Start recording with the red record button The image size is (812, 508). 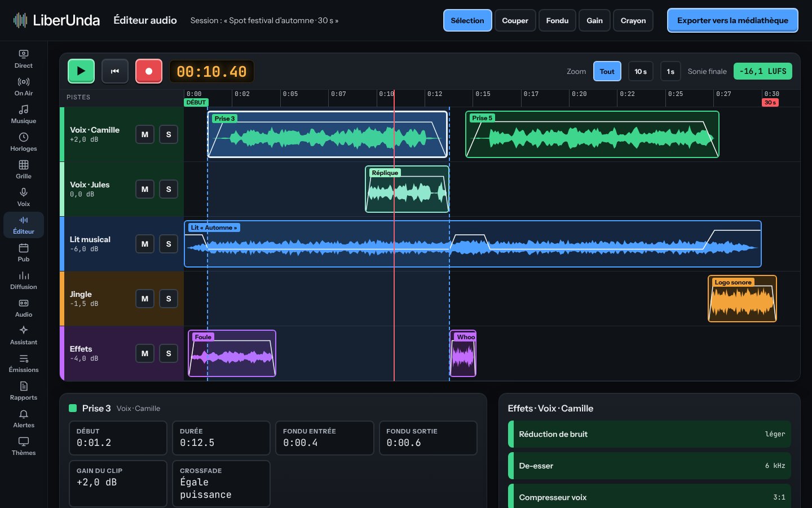click(x=149, y=71)
